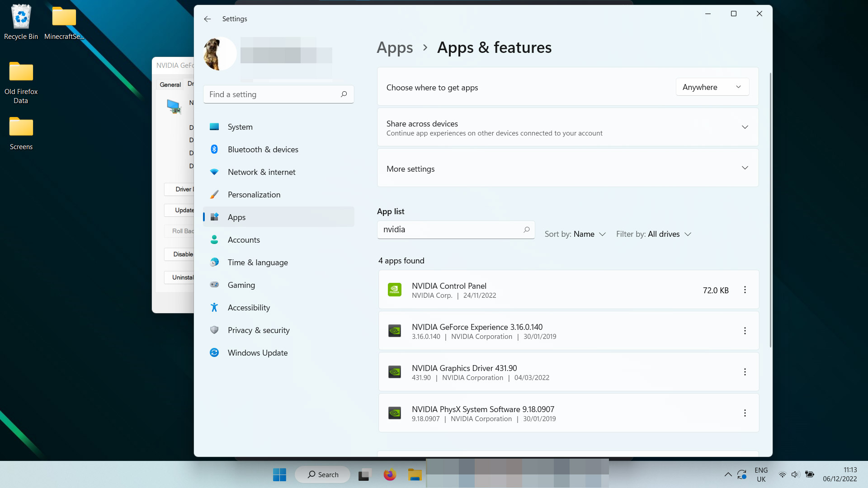Click three-dot menu for PhysX System Software
Screen dimensions: 868x488
745,413
